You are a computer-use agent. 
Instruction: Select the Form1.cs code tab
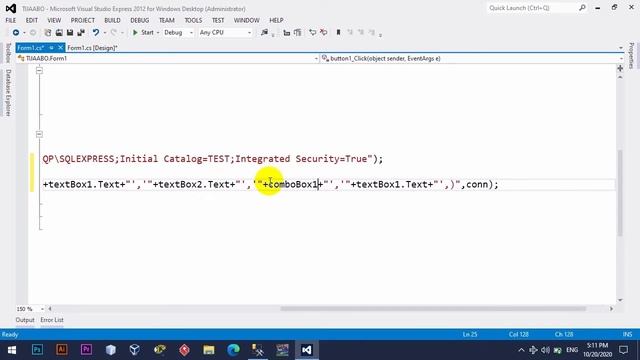coord(31,48)
